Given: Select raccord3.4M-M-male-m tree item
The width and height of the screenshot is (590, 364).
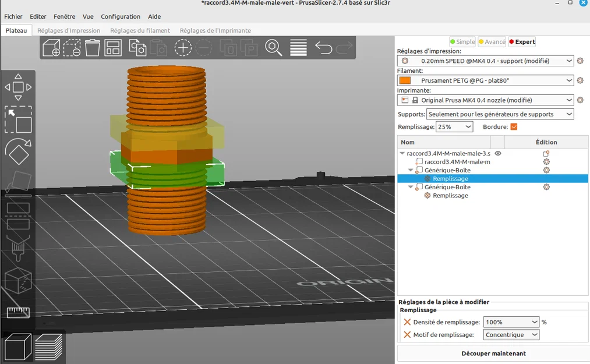Looking at the screenshot, I should coord(457,161).
